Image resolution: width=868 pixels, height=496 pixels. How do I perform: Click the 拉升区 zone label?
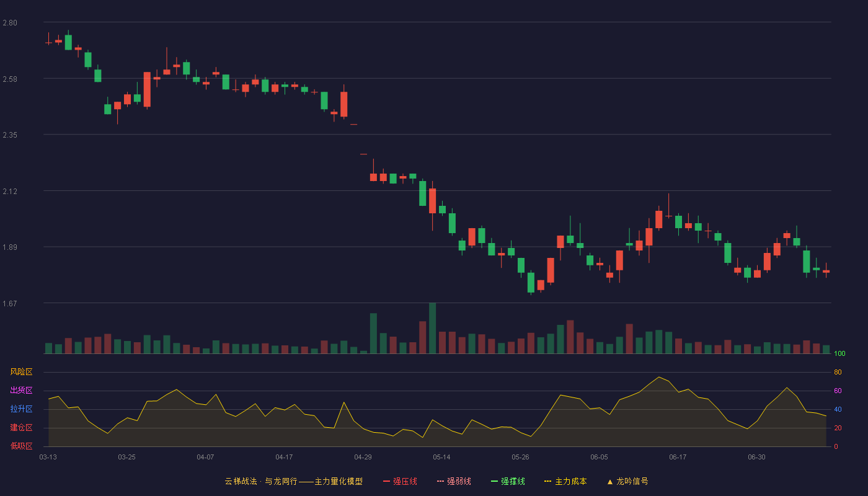click(x=21, y=409)
